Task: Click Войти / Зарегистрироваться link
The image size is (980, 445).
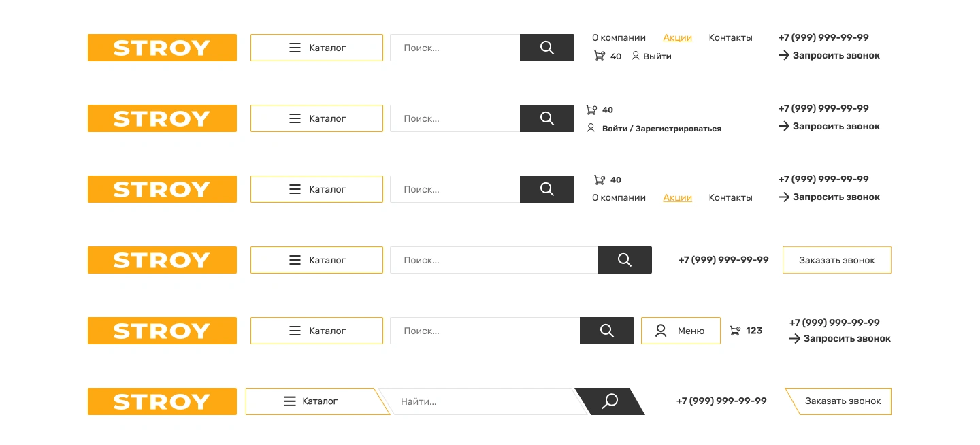Action: pyautogui.click(x=661, y=128)
